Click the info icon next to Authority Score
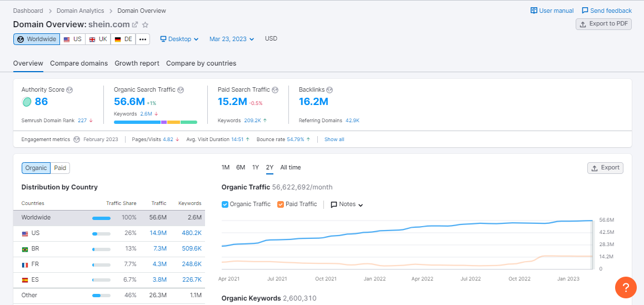 tap(69, 90)
